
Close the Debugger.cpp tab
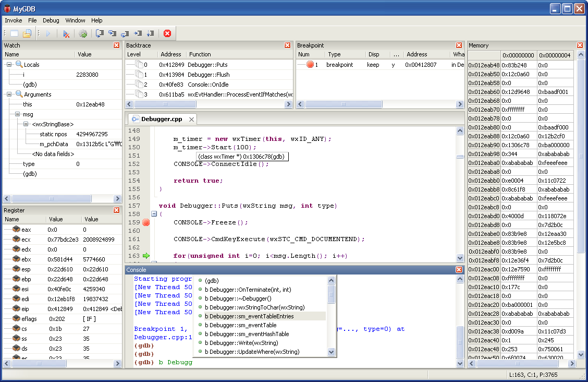point(191,120)
